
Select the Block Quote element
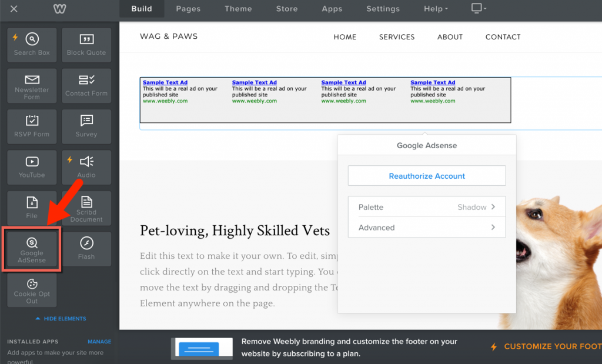[86, 45]
